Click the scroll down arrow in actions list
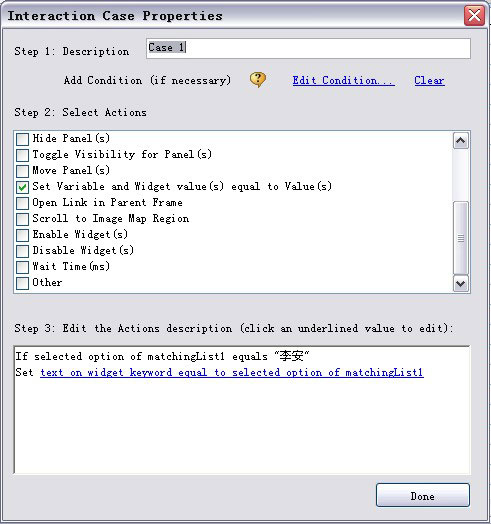Image resolution: width=491 pixels, height=524 pixels. pyautogui.click(x=461, y=284)
